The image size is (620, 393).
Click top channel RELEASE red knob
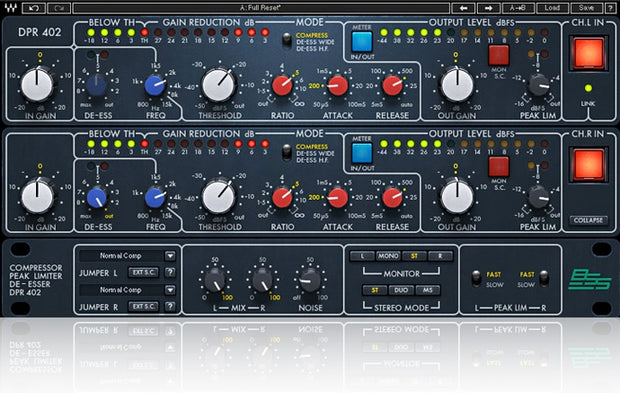(x=392, y=86)
